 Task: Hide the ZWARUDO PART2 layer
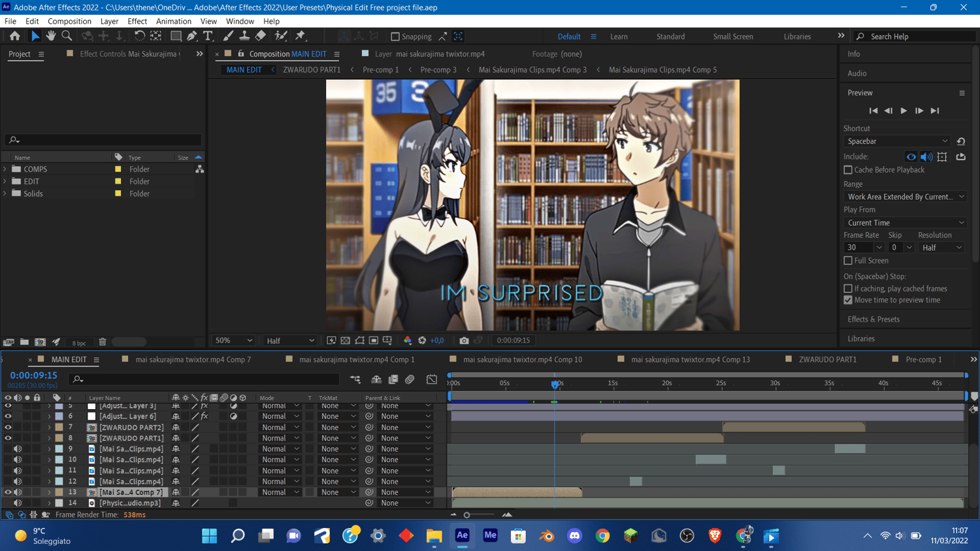tap(8, 427)
